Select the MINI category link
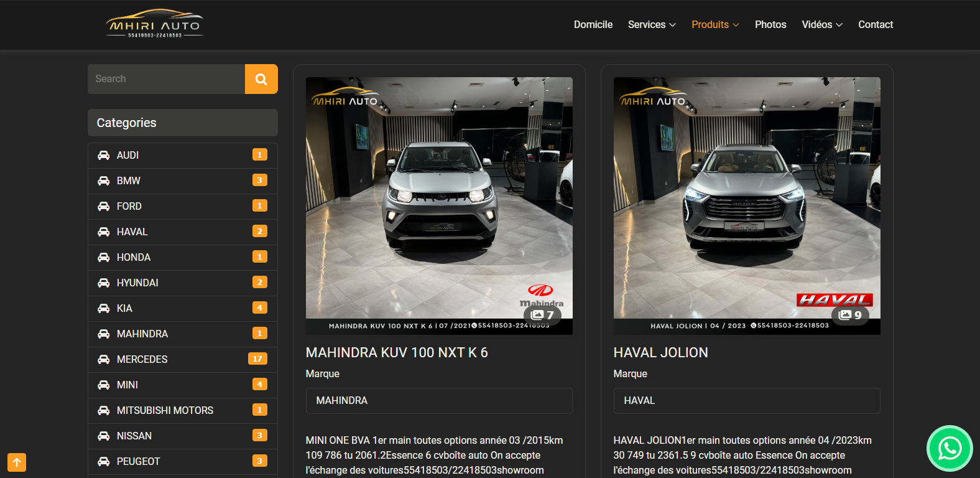Screen dimensions: 980x478 pyautogui.click(x=127, y=385)
